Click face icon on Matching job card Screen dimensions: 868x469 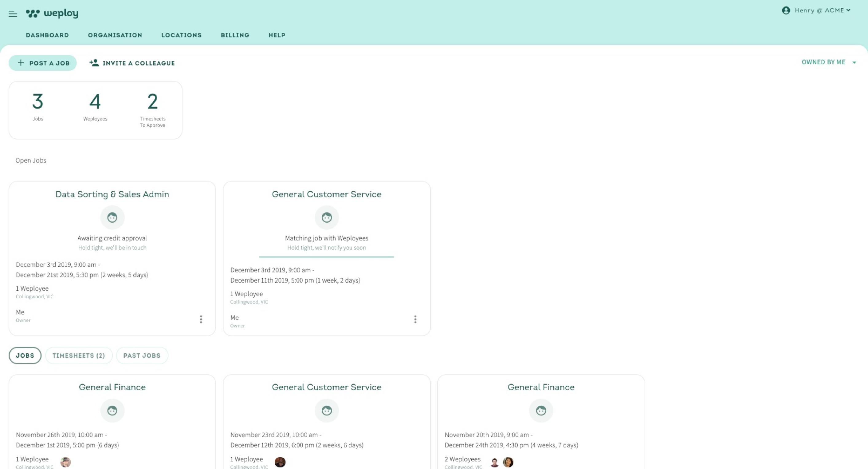click(327, 217)
